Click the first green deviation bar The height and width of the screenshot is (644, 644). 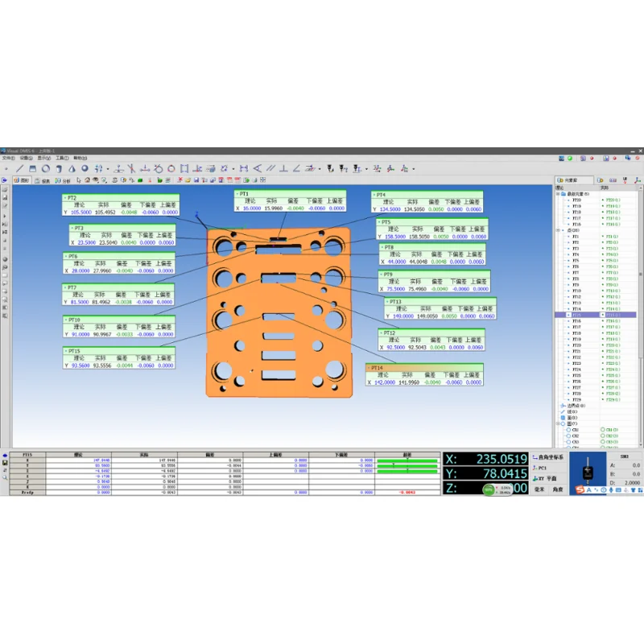[407, 460]
